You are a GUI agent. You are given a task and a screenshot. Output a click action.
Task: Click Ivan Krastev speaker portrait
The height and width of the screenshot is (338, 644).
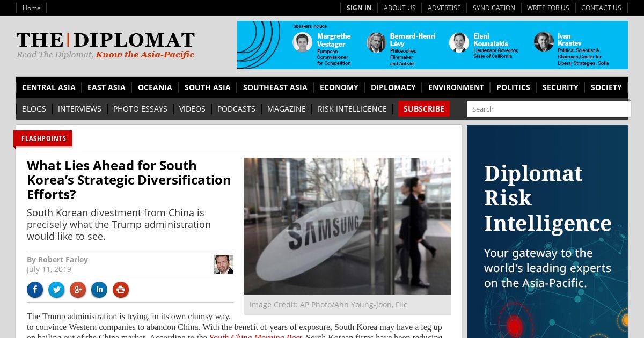(544, 42)
